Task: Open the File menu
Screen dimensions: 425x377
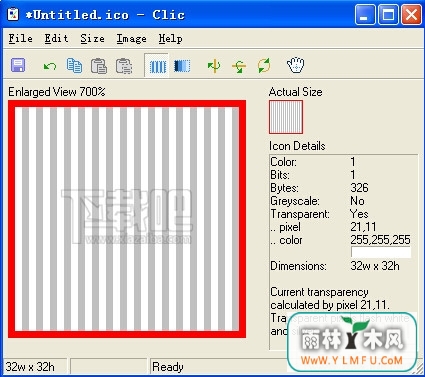Action: (x=20, y=39)
